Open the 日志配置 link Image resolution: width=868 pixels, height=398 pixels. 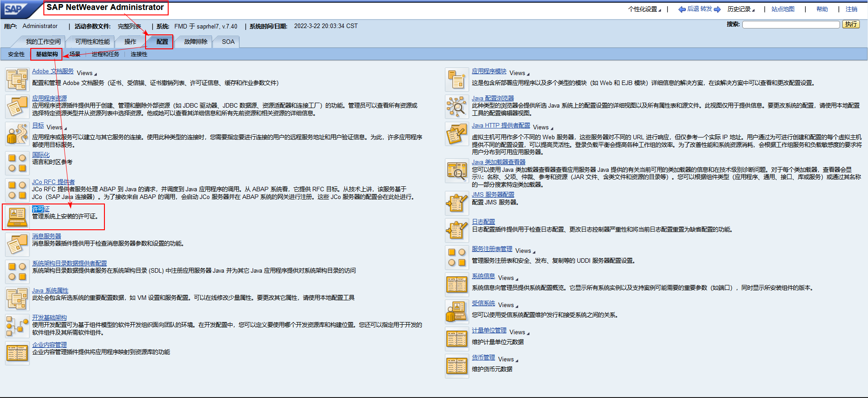pos(483,222)
